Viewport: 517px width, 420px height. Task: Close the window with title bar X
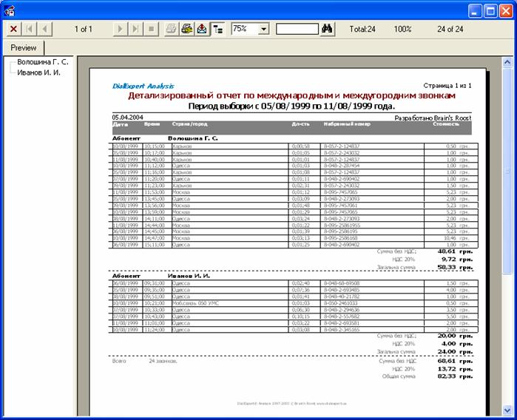[506, 11]
